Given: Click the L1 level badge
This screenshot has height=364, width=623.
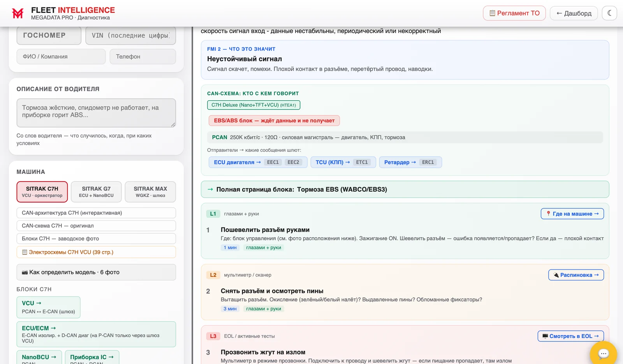Looking at the screenshot, I should (213, 214).
